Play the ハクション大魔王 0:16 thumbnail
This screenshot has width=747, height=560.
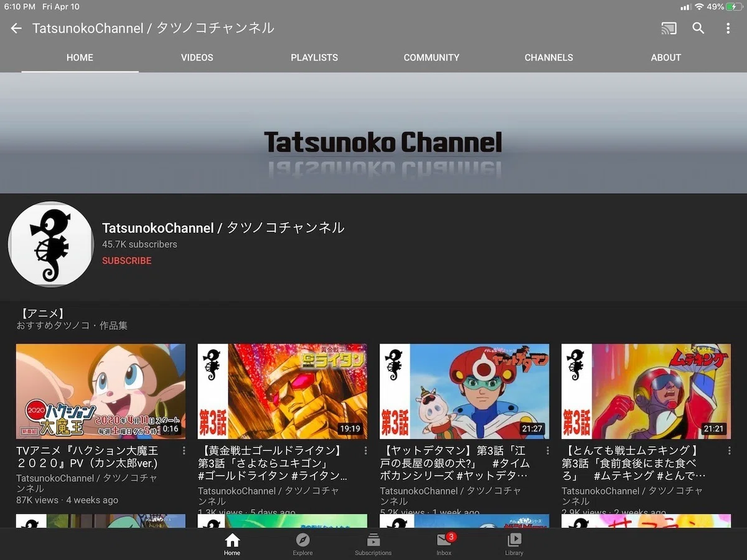101,391
